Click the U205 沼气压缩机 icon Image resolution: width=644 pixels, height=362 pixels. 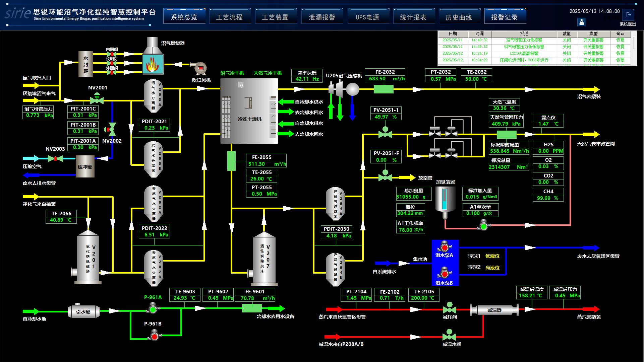tap(344, 89)
